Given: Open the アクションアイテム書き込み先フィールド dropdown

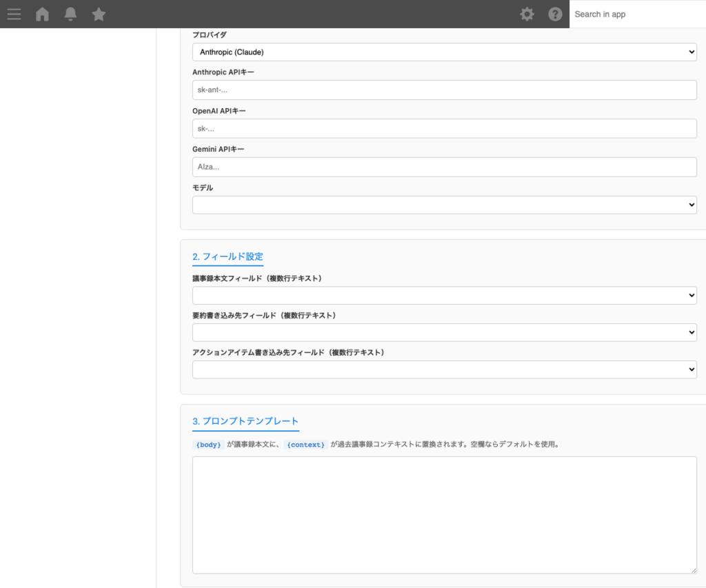Looking at the screenshot, I should (443, 369).
